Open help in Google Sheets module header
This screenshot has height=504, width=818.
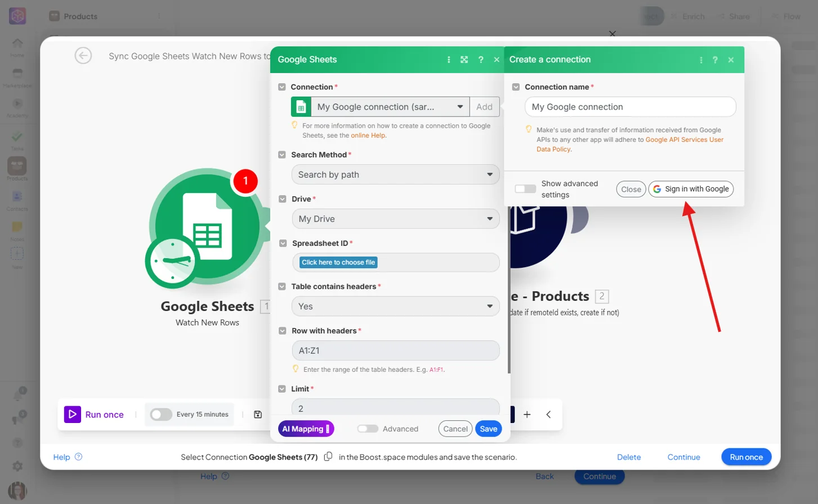(x=481, y=60)
